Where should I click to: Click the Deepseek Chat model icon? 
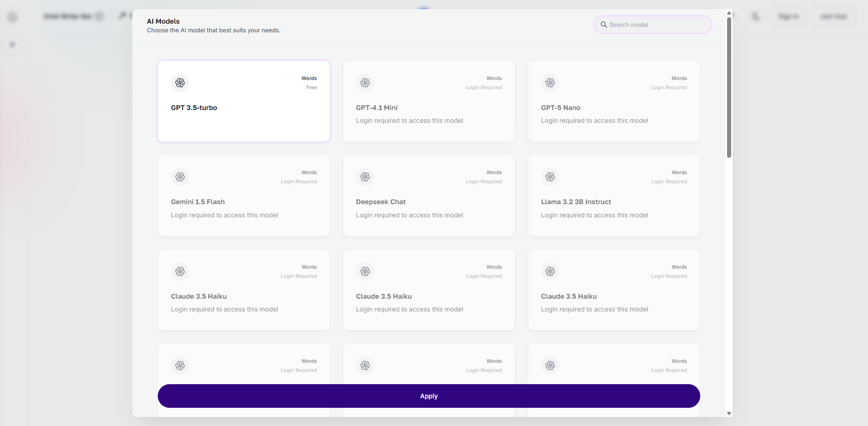(x=365, y=177)
